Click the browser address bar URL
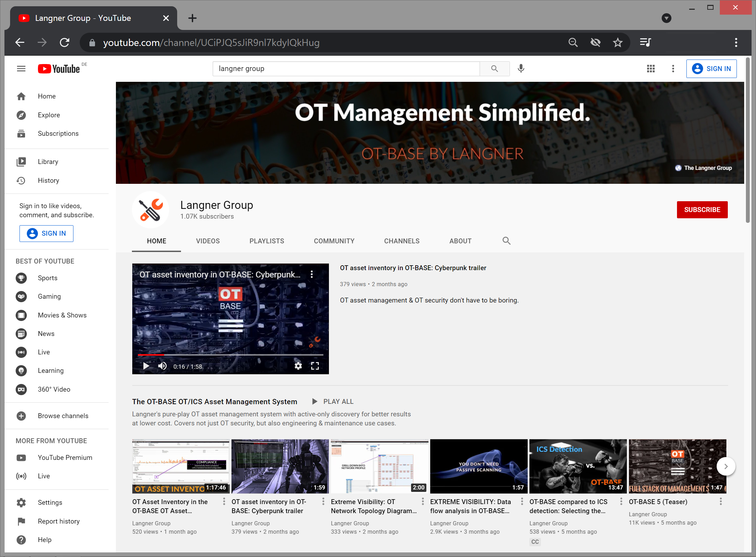Viewport: 756px width, 557px height. point(211,42)
